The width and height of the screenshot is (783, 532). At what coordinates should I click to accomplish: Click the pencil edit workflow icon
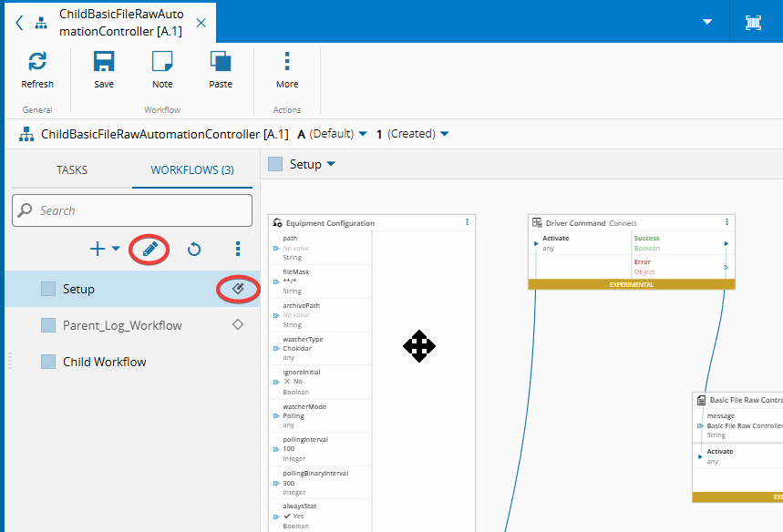coord(149,249)
